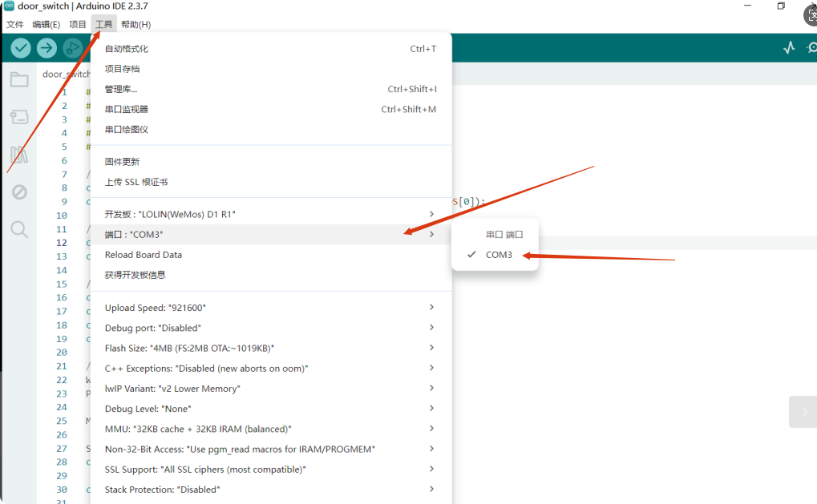Choose 自动格式化 from the tools menu

pyautogui.click(x=127, y=49)
